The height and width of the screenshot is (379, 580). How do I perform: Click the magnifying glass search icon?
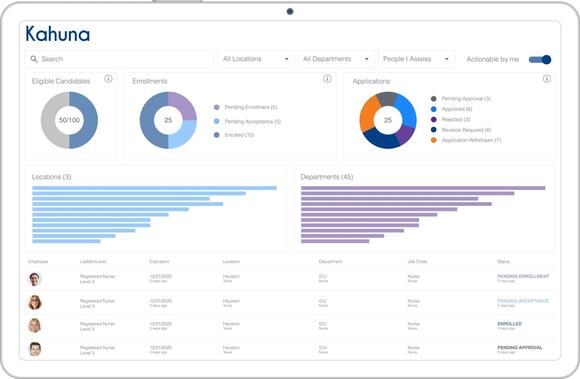34,59
